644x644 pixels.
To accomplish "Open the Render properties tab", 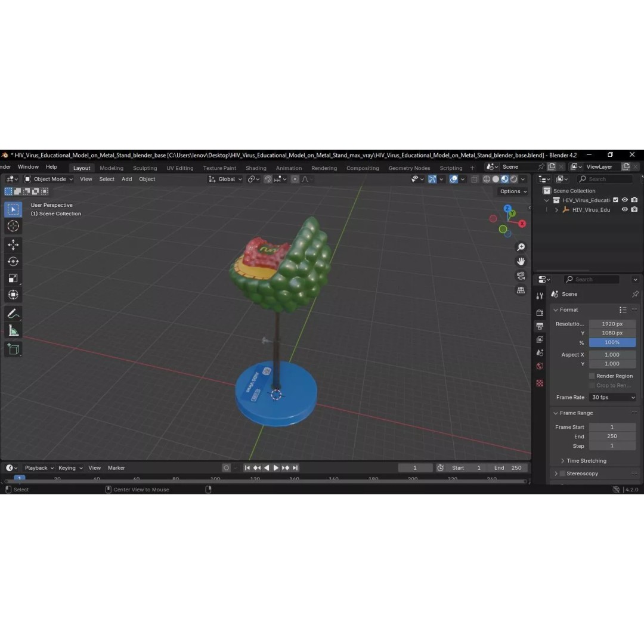I will pyautogui.click(x=540, y=313).
